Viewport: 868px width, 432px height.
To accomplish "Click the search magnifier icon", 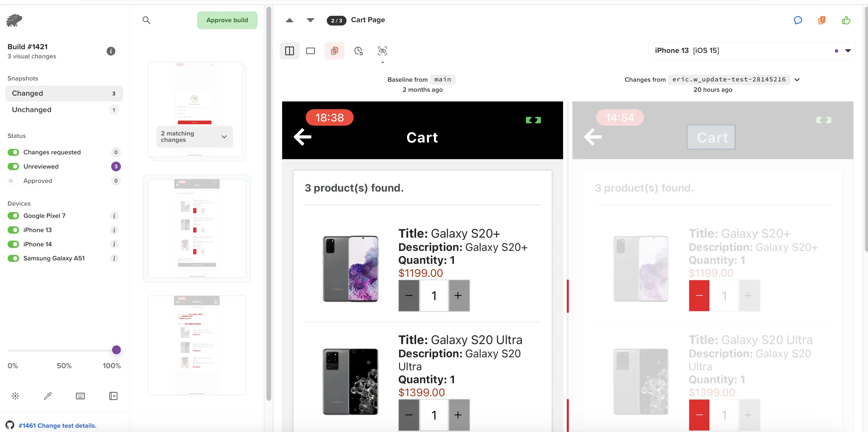I will click(146, 20).
